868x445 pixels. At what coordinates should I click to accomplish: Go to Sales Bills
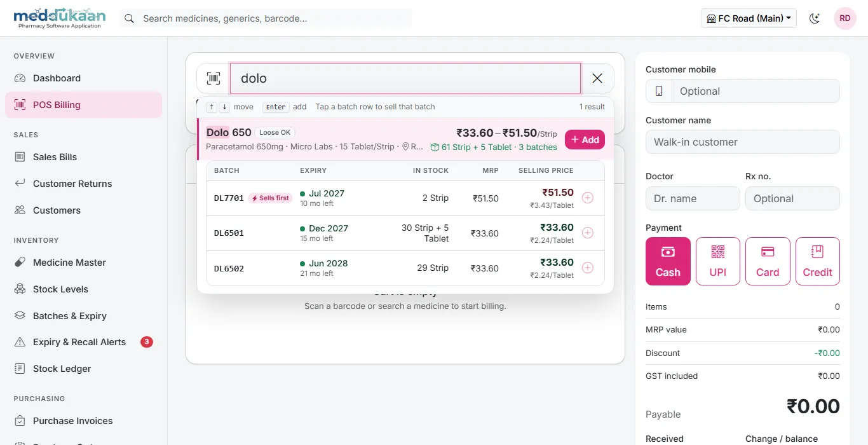83,157
